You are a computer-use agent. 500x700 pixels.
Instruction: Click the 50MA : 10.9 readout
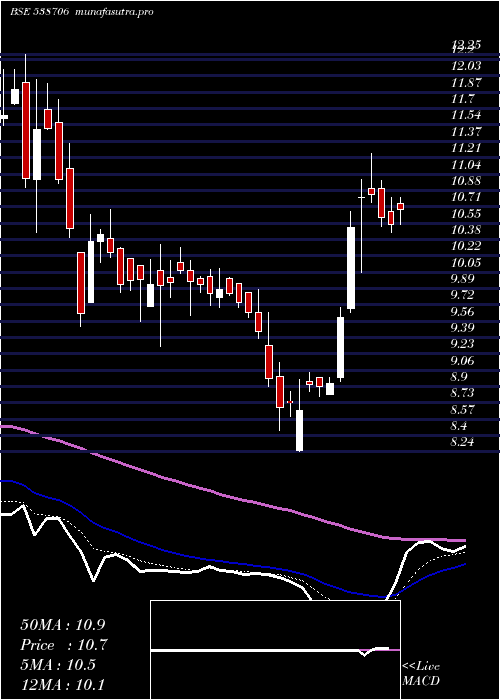(x=64, y=625)
